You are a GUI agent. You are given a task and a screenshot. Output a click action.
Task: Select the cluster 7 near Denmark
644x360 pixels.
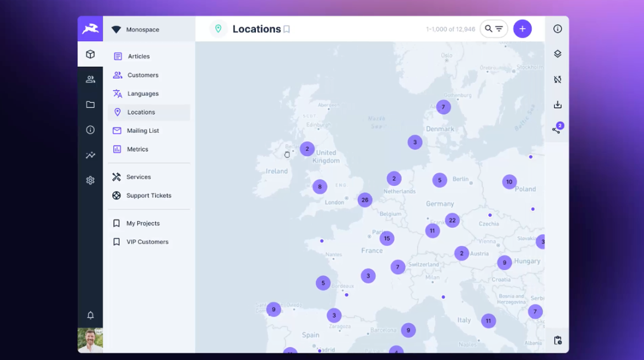(443, 107)
